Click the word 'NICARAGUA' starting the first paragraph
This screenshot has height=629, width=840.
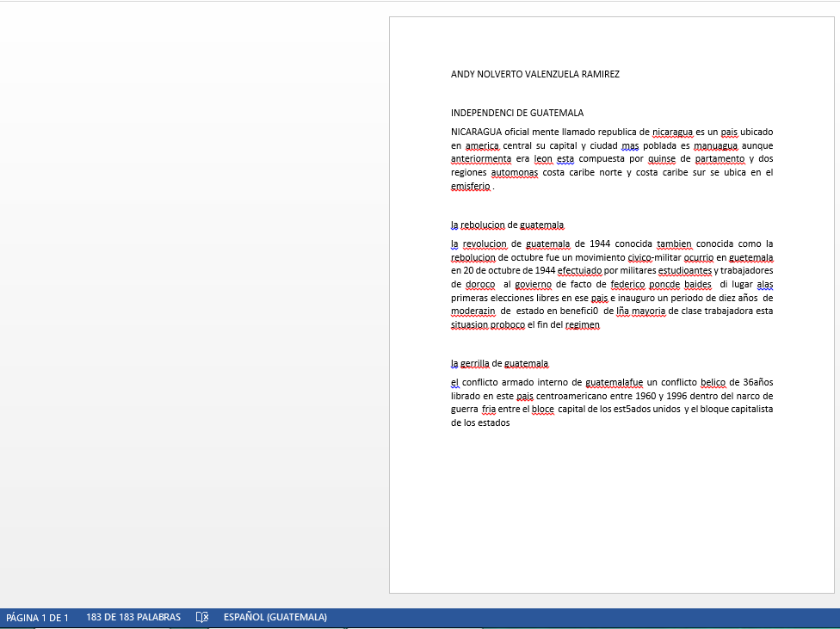click(476, 132)
